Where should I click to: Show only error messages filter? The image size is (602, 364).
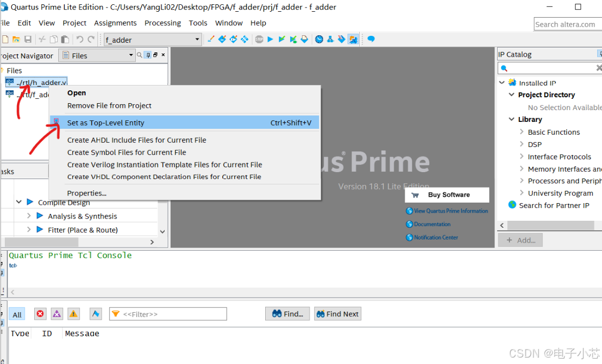click(x=40, y=314)
